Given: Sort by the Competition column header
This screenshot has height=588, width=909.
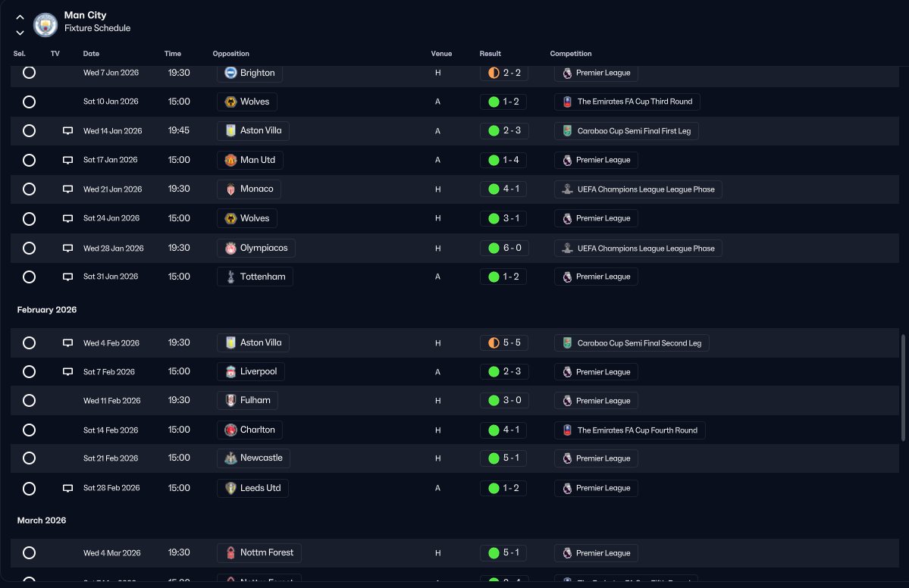Looking at the screenshot, I should pyautogui.click(x=570, y=53).
